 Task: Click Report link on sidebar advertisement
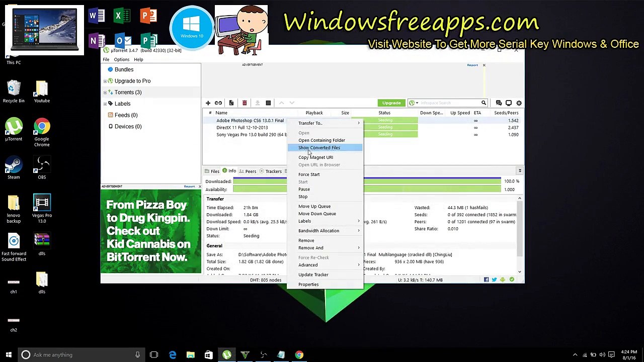point(189,187)
